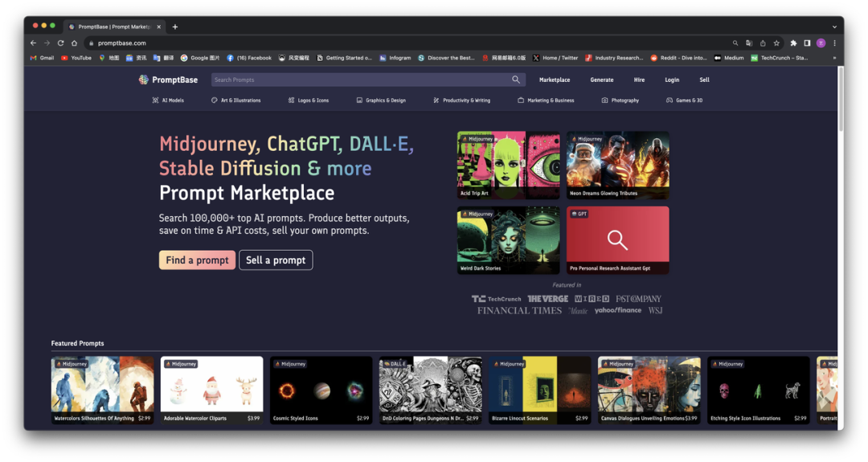Select the Generate menu item

[x=602, y=80]
